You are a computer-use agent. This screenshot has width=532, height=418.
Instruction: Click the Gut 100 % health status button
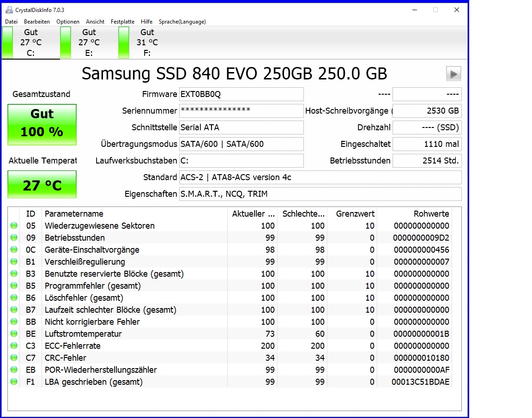click(42, 125)
